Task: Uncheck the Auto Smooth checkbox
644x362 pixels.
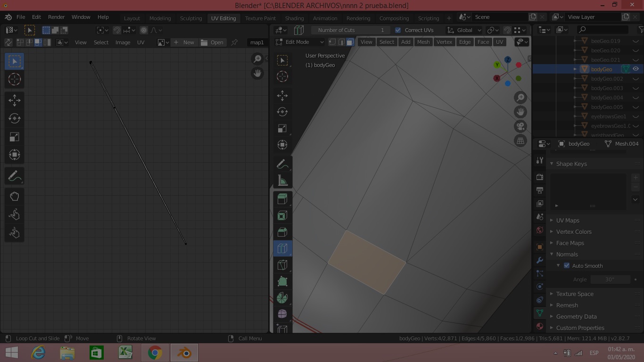Action: click(567, 266)
